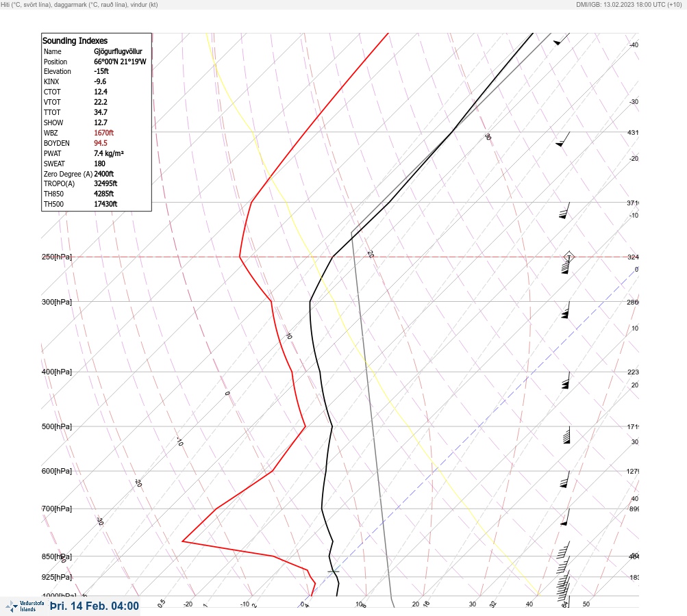687x616 pixels.
Task: Click the wind barb at 700 hPa
Action: (x=565, y=517)
